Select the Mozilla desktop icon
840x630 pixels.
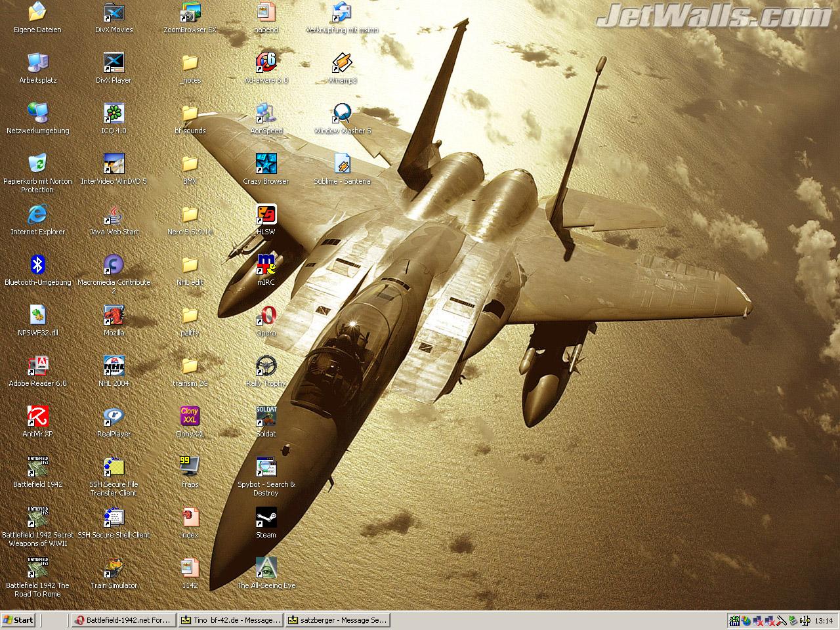(x=114, y=316)
